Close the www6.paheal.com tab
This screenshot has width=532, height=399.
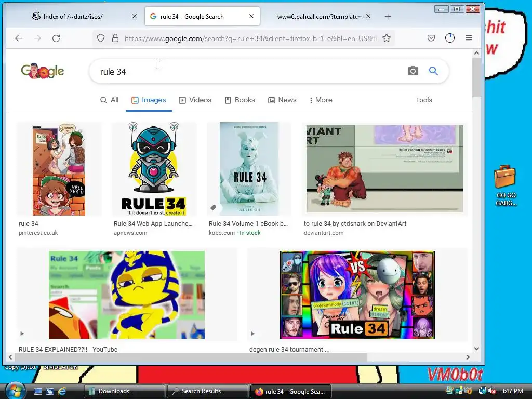click(368, 16)
